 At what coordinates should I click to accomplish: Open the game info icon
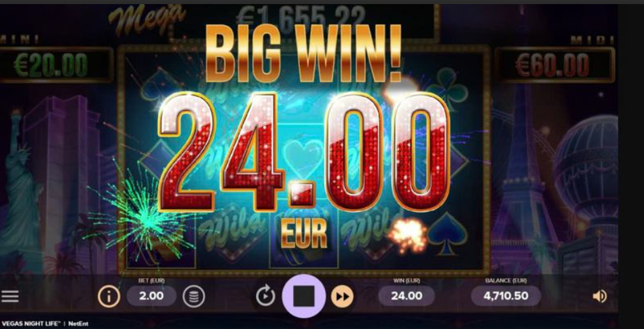click(x=109, y=296)
